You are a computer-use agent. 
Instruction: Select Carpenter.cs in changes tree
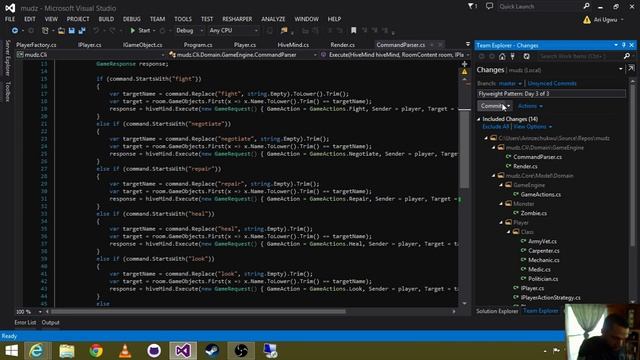click(x=544, y=251)
